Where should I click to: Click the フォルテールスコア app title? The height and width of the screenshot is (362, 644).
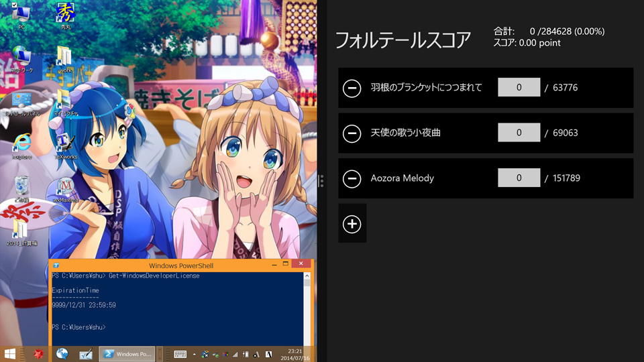[x=403, y=40]
